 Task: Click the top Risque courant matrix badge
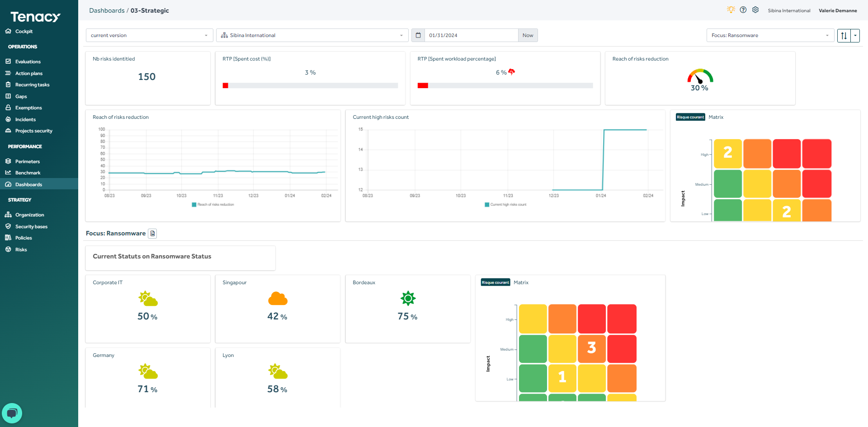pos(690,117)
